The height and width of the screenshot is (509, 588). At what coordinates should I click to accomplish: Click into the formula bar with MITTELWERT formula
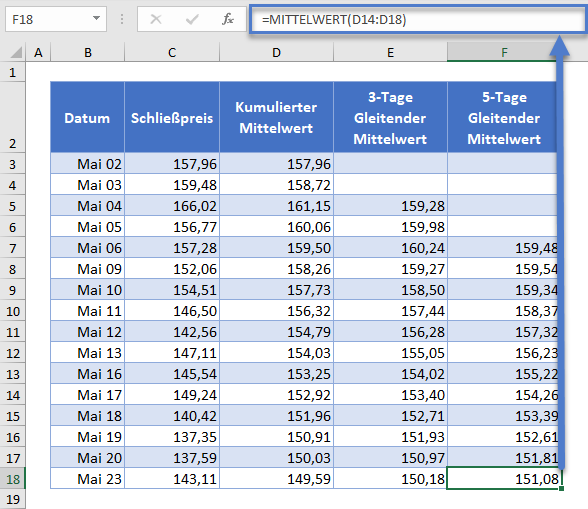[x=418, y=19]
